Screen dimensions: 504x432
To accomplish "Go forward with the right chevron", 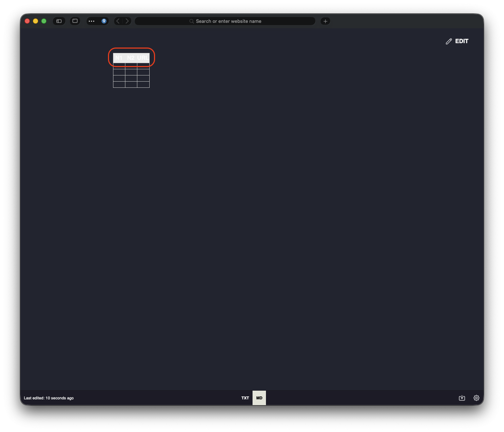I will point(127,21).
